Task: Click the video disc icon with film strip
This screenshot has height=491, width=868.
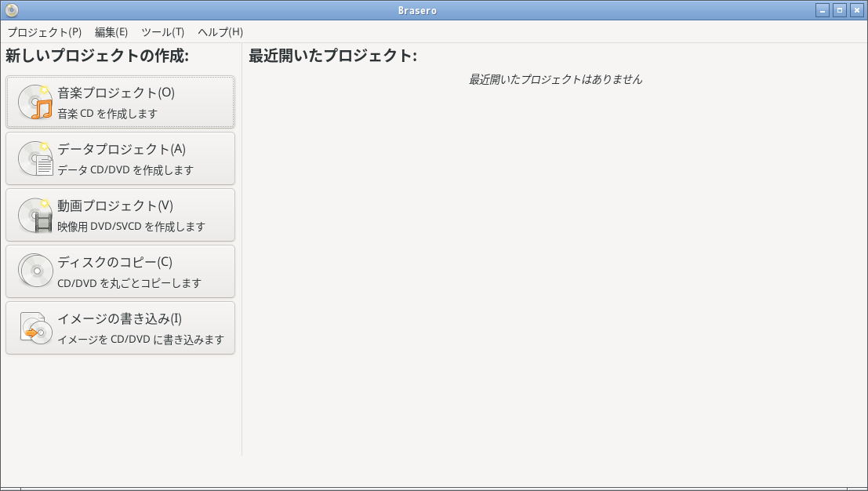Action: [x=35, y=216]
